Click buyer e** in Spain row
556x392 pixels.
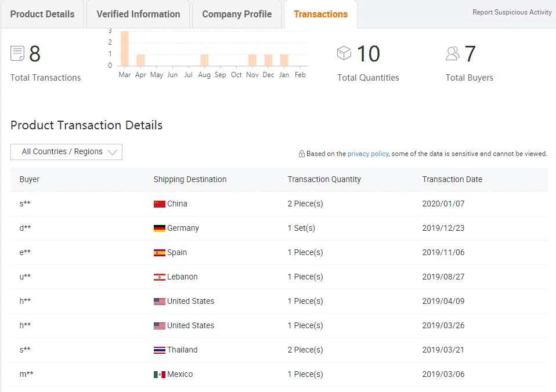25,252
